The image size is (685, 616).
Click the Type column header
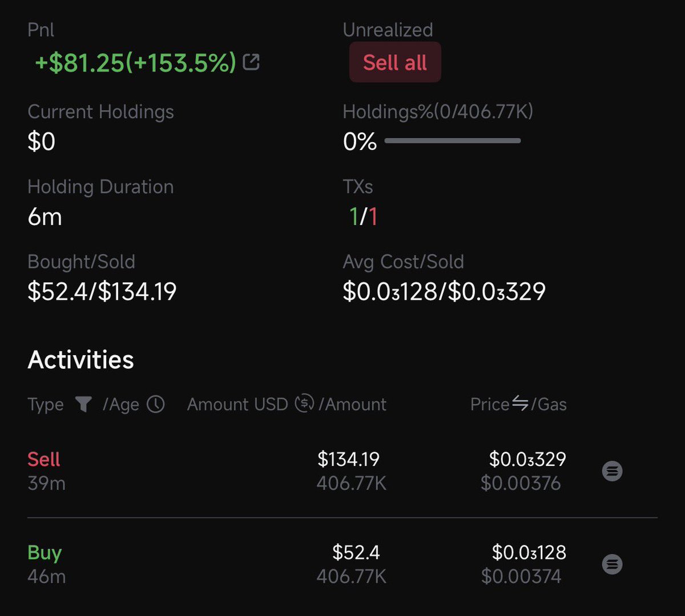pos(46,404)
